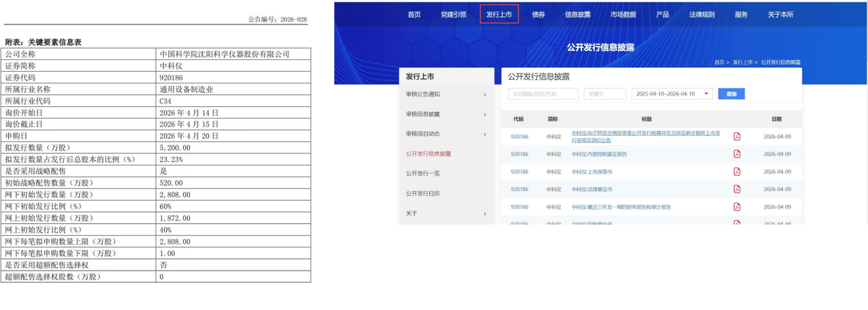This screenshot has width=868, height=310.
Task: Open 信息披露 navigation menu
Action: 577,14
